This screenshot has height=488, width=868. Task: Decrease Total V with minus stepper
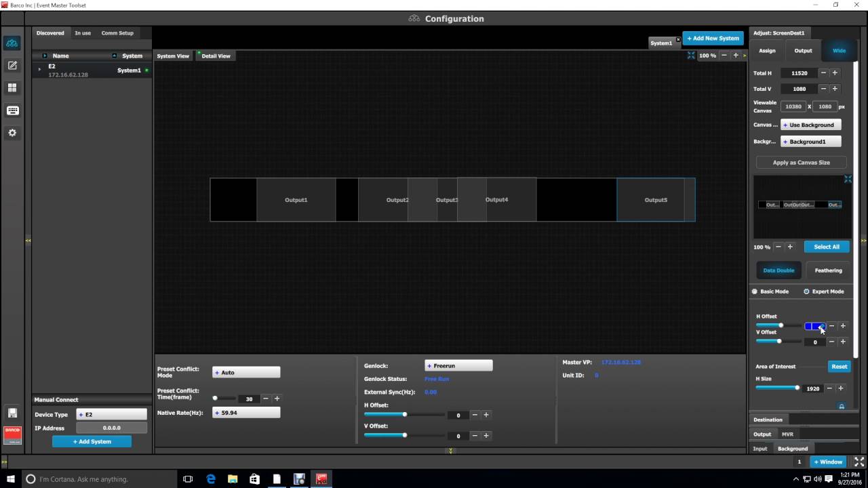coord(823,89)
